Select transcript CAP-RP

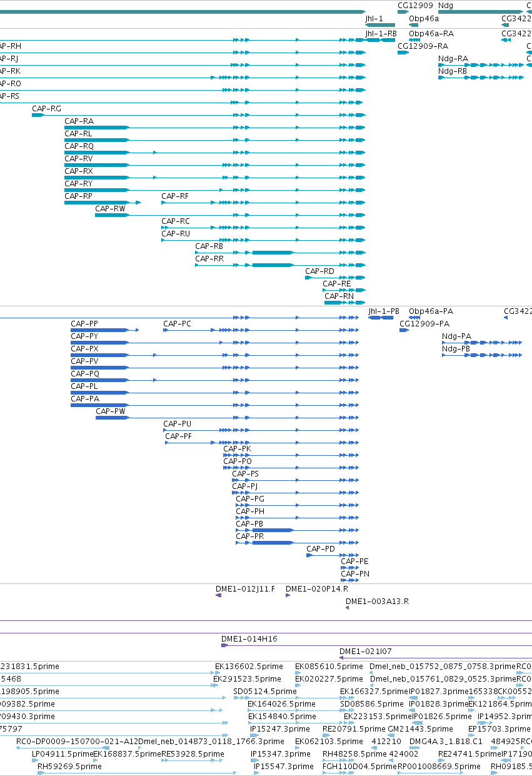[x=78, y=196]
